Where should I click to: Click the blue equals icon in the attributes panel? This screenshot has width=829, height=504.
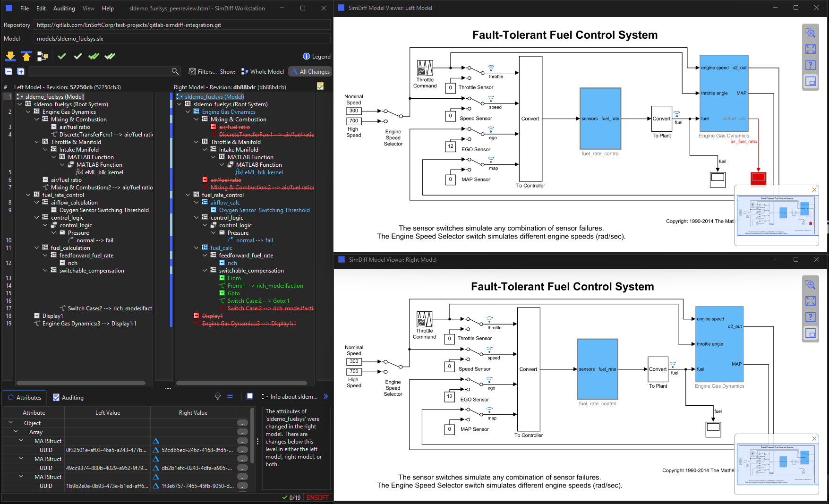click(230, 397)
